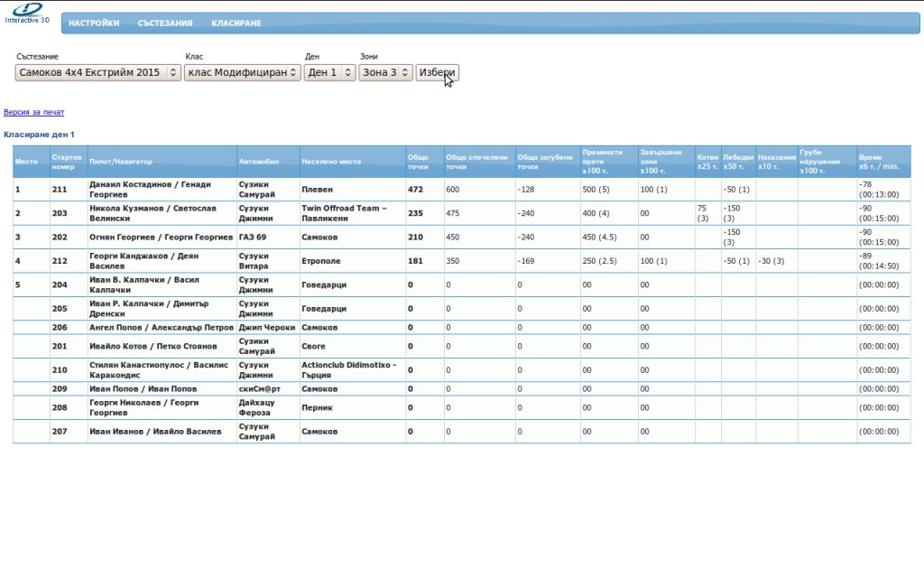The image size is (924, 578).
Task: Click the Пилот/Навигатор column header
Action: [x=121, y=162]
